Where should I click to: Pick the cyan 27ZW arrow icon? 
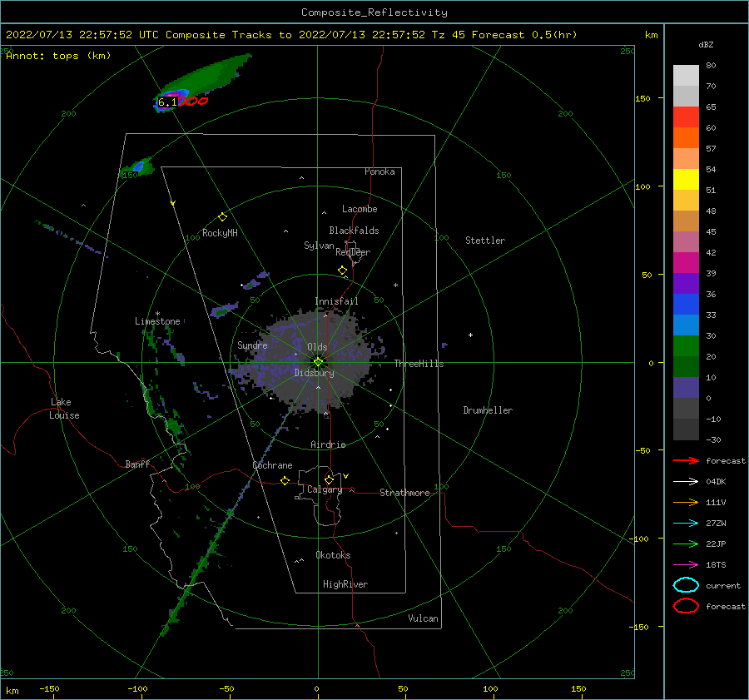tap(686, 524)
